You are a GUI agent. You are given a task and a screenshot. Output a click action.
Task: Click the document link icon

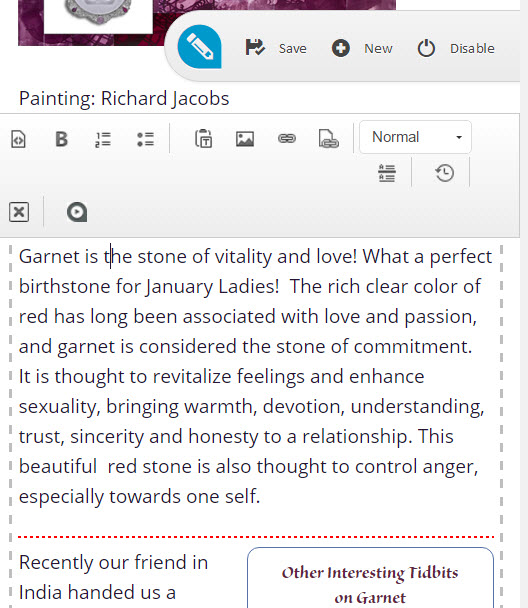[328, 139]
